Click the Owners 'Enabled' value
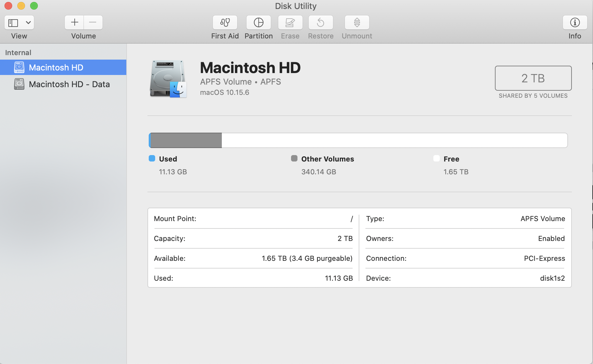 tap(551, 238)
